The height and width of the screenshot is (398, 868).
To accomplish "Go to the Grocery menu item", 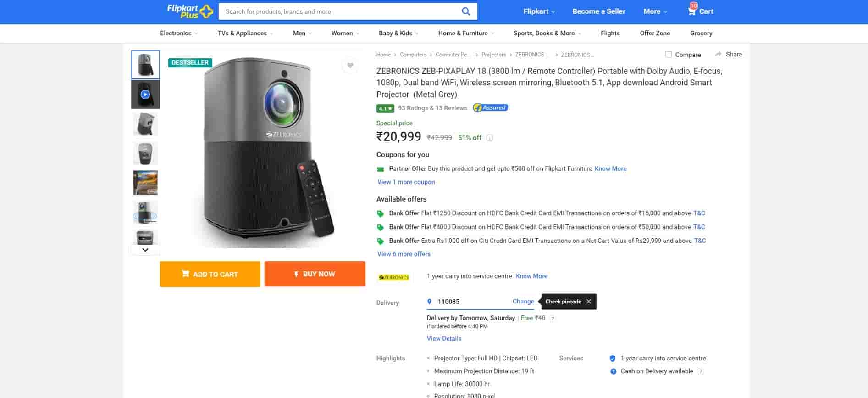I will point(701,33).
